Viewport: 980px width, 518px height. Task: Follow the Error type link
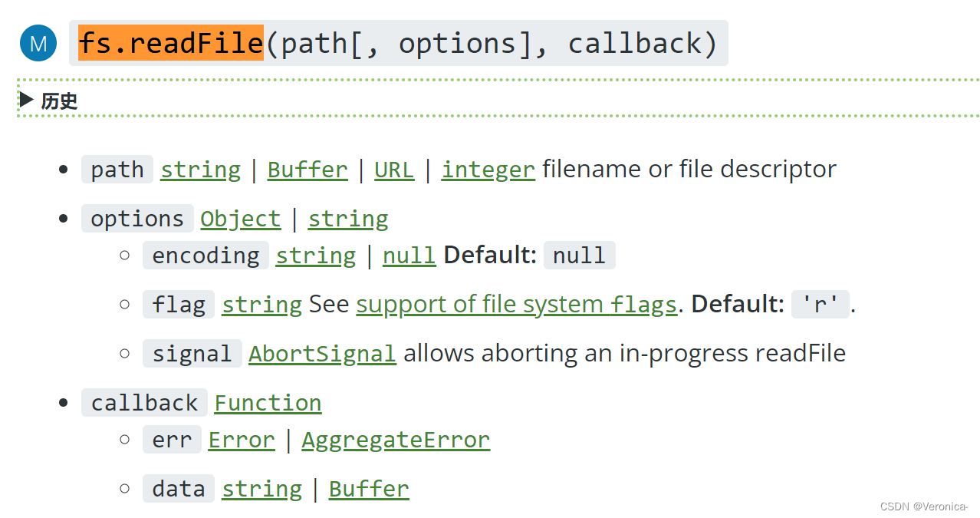[242, 439]
